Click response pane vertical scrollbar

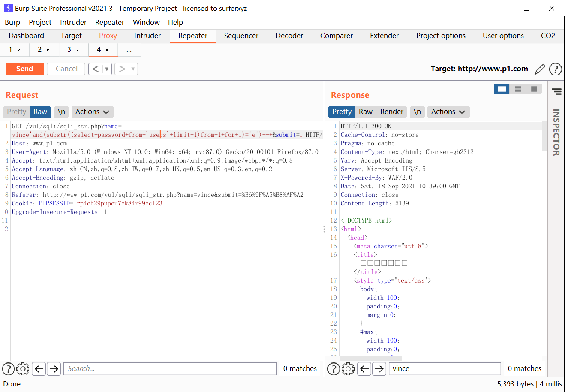[x=544, y=135]
